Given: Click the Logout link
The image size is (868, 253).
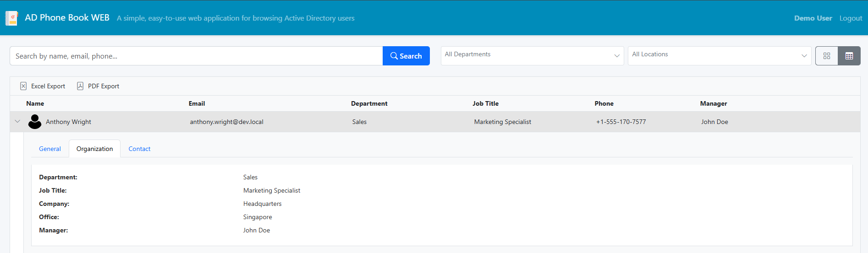Looking at the screenshot, I should coord(851,18).
